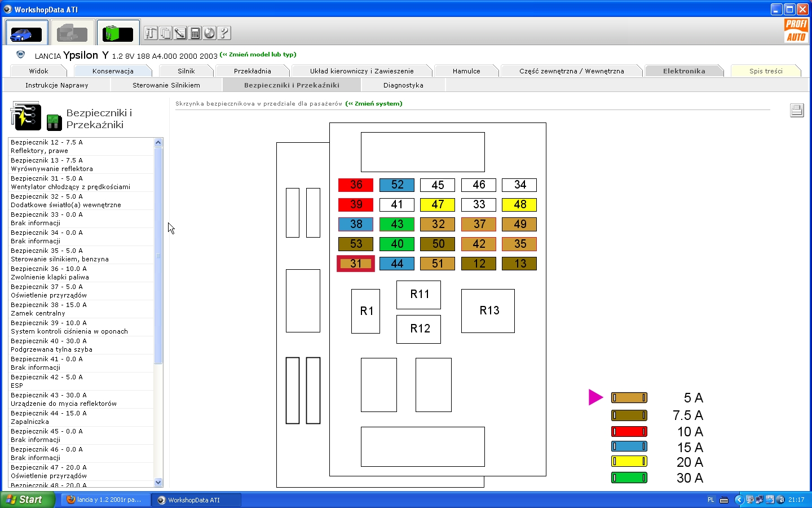Click the fuse wiring diagram icon
Image resolution: width=812 pixels, height=508 pixels.
tap(26, 116)
